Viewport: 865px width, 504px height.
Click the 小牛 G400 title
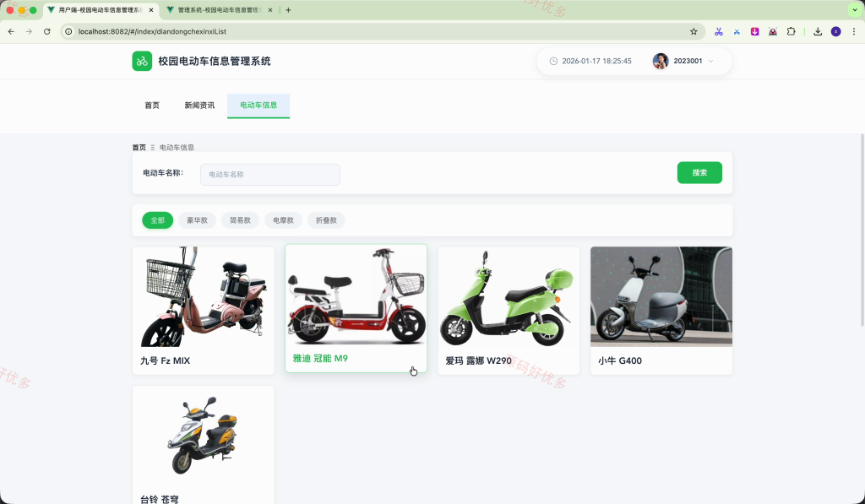[619, 360]
